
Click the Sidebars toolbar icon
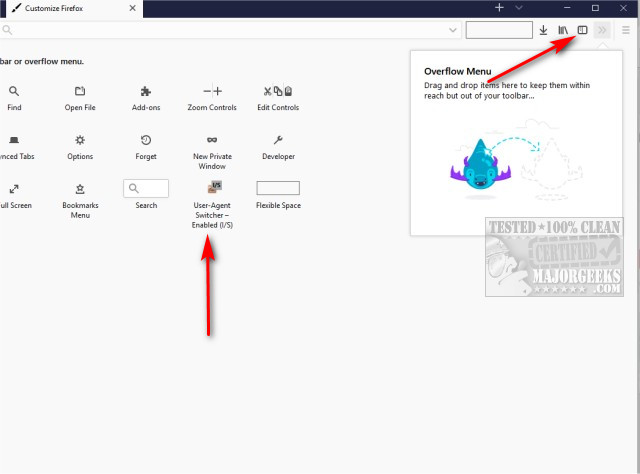(582, 30)
